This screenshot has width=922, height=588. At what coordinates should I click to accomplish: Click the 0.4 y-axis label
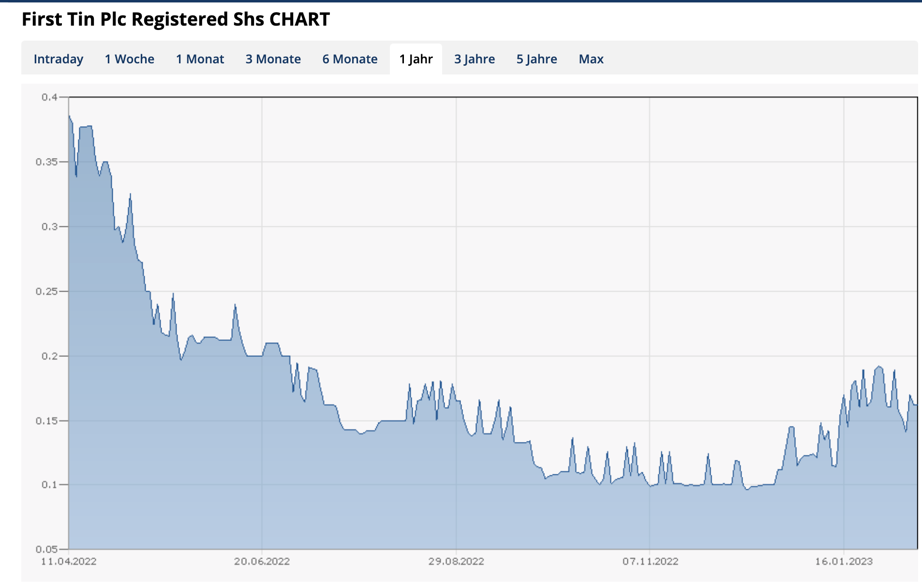[49, 97]
